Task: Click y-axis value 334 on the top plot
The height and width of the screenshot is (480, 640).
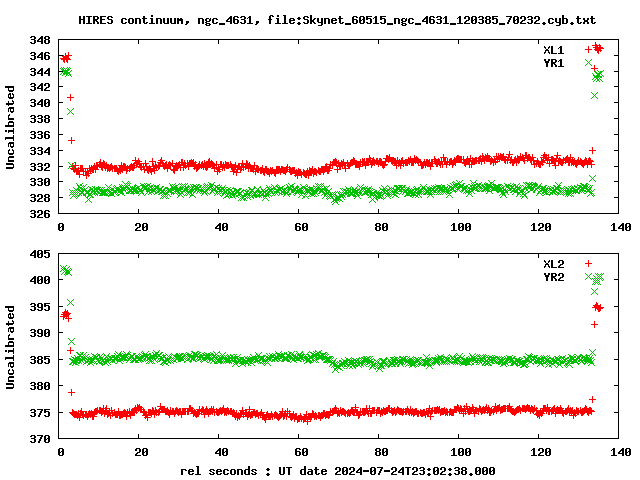Action: pyautogui.click(x=40, y=151)
